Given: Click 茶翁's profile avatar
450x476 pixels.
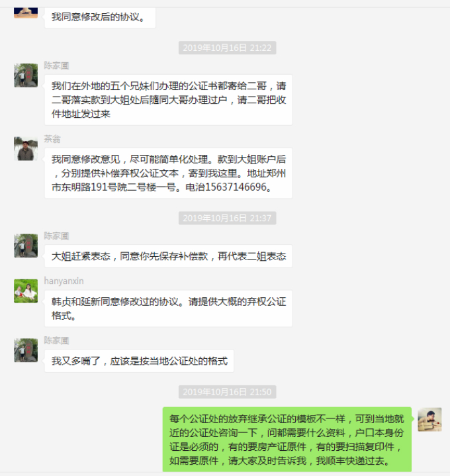Looking at the screenshot, I should click(x=26, y=149).
